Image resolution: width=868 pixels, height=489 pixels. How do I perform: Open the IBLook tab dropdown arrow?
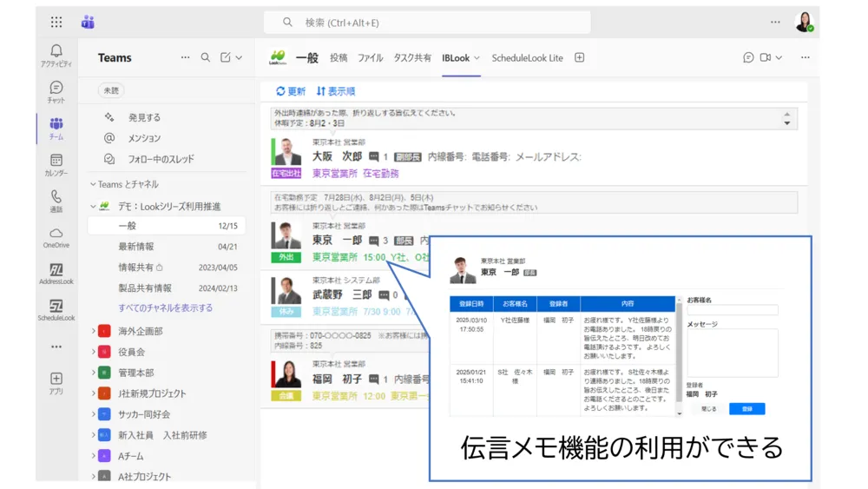coord(477,58)
